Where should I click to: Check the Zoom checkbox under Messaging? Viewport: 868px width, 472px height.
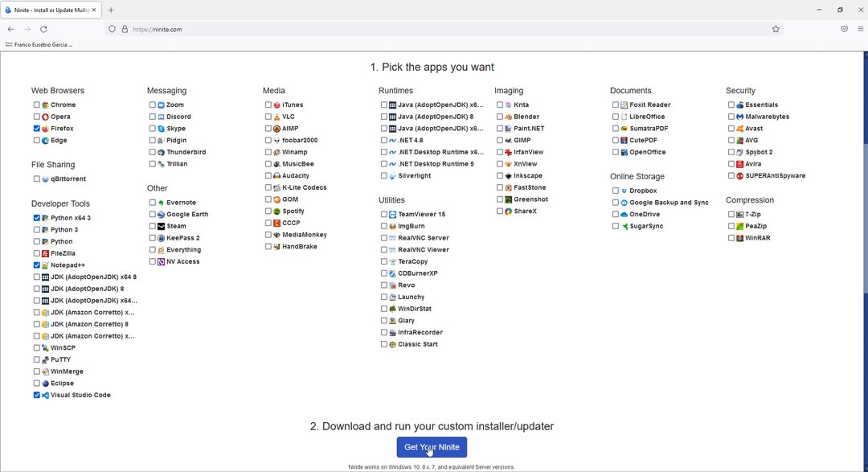click(151, 104)
